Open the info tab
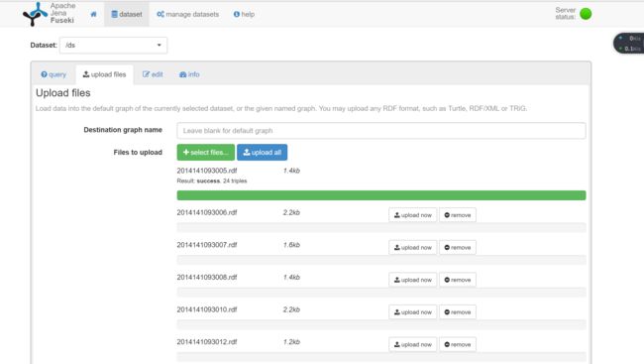 click(189, 74)
